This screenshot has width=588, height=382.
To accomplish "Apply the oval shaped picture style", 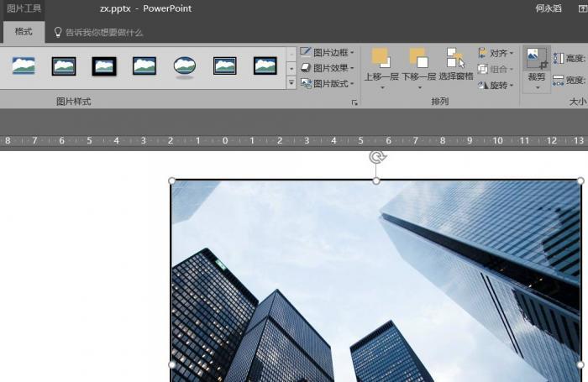I will pyautogui.click(x=185, y=66).
